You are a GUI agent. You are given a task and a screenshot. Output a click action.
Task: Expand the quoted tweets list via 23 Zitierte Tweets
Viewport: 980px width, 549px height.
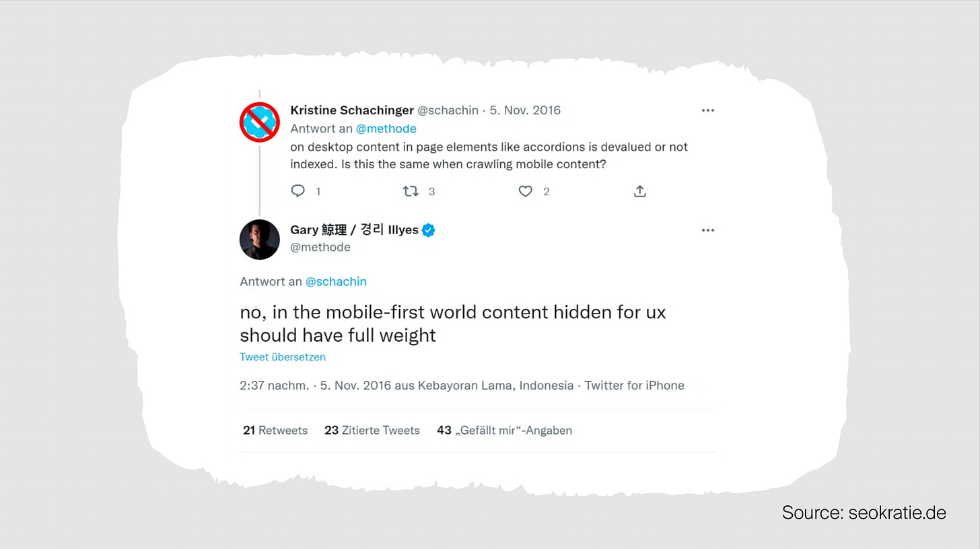[x=372, y=430]
